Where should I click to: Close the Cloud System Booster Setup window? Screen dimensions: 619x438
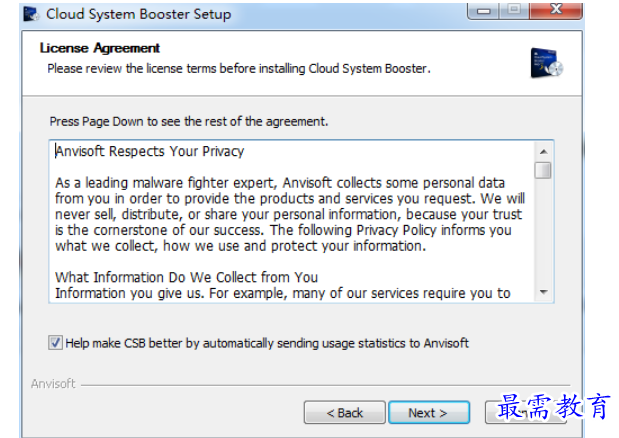(556, 11)
